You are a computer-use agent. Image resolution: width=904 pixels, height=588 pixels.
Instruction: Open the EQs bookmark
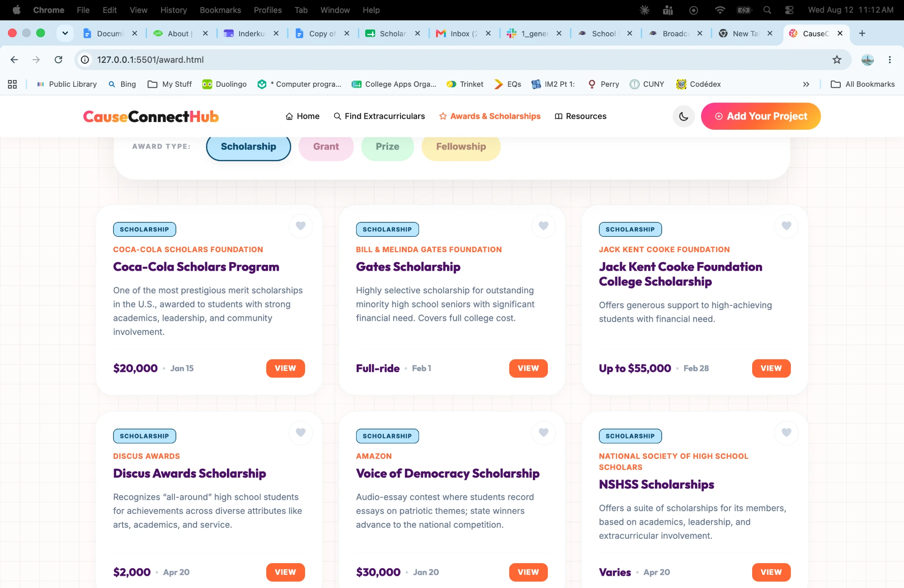tap(507, 84)
